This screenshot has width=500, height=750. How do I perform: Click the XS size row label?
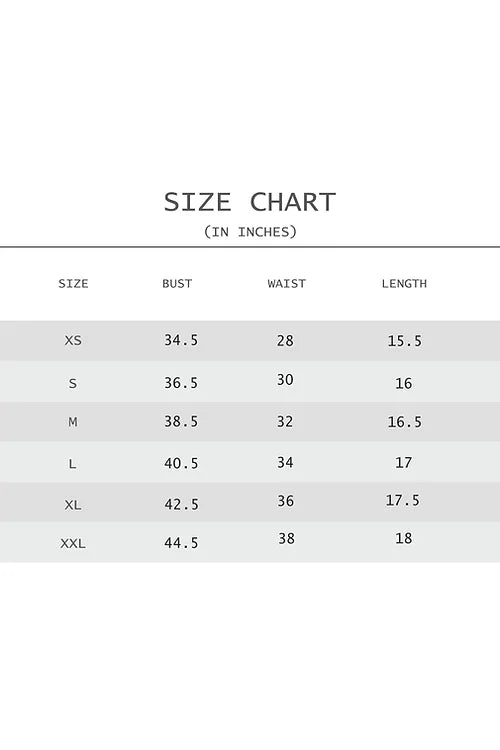[x=73, y=341]
